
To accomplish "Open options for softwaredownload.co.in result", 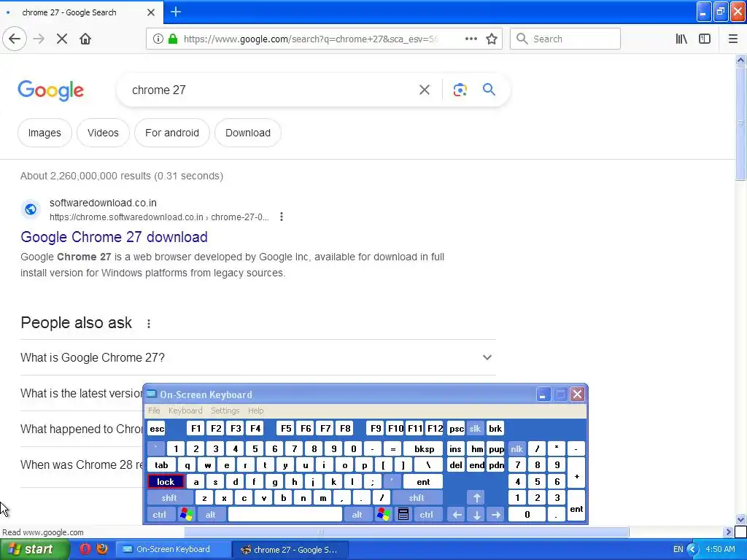I will pyautogui.click(x=282, y=217).
